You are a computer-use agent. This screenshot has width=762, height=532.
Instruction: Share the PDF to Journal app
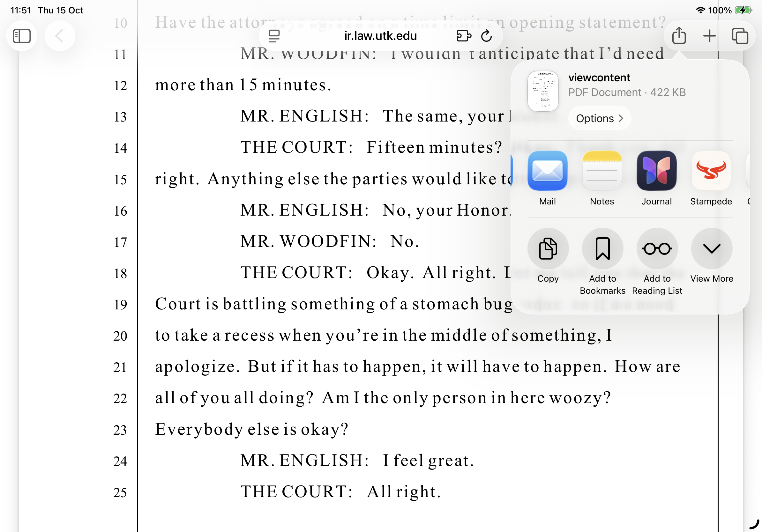(x=656, y=178)
